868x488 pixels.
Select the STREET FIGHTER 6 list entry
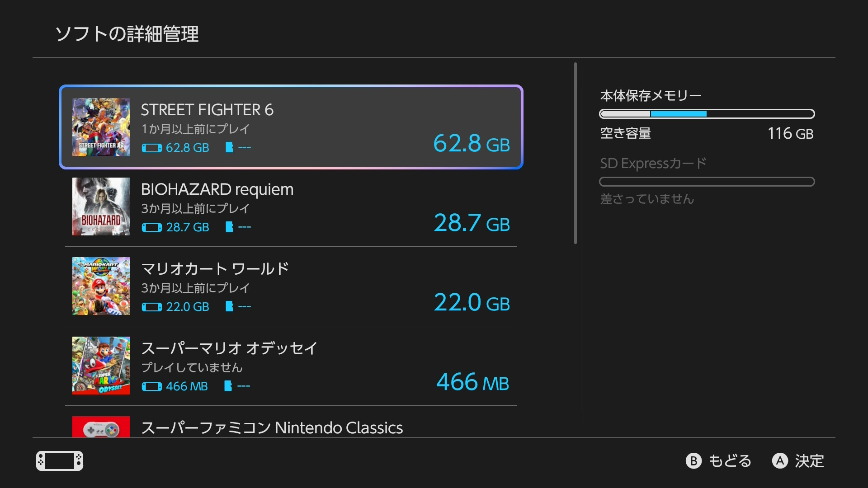tap(291, 127)
